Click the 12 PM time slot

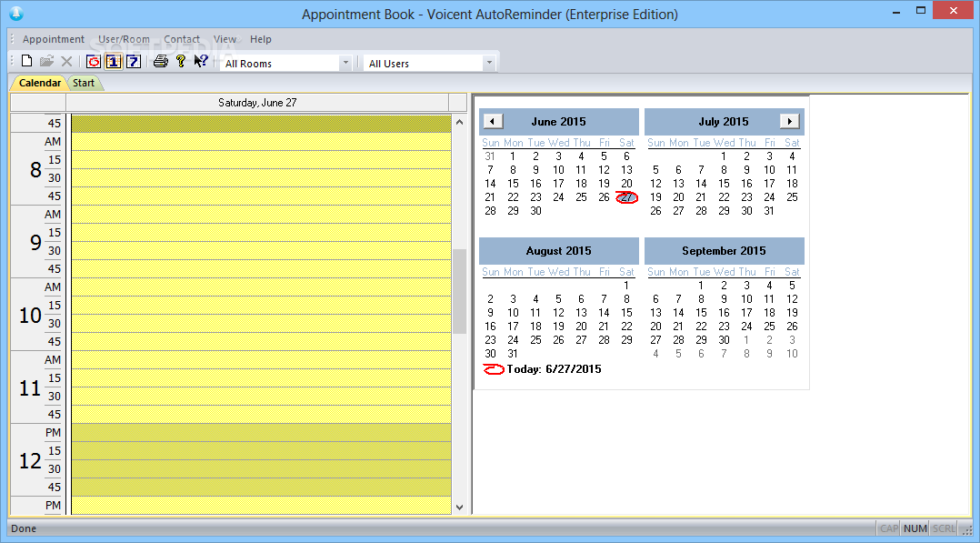pos(261,433)
